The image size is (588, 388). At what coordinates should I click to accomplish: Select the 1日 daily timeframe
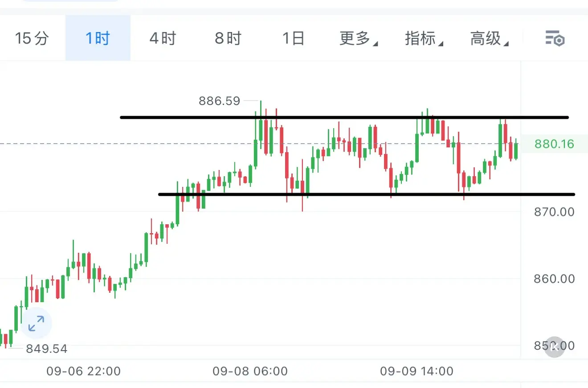point(293,39)
